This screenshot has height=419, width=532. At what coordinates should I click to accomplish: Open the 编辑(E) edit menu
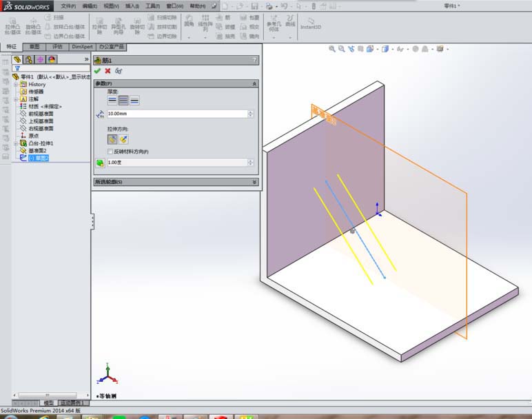[90, 6]
